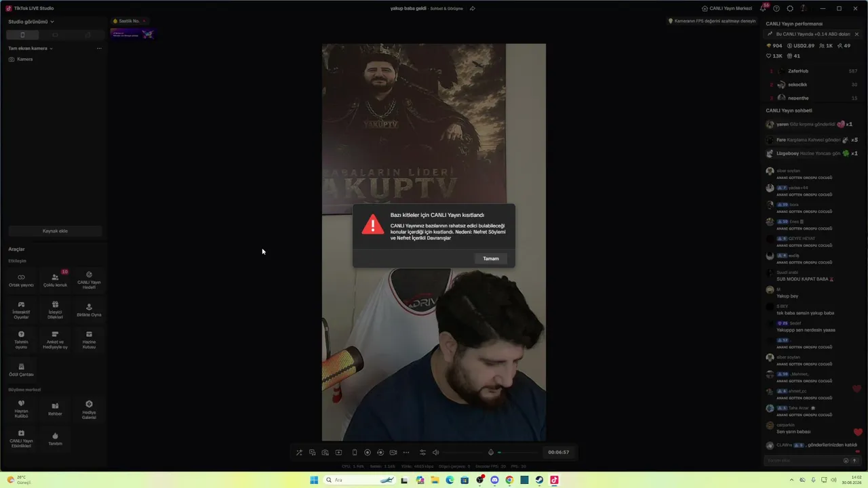
Task: Click the share icon next to stream title
Action: click(473, 8)
